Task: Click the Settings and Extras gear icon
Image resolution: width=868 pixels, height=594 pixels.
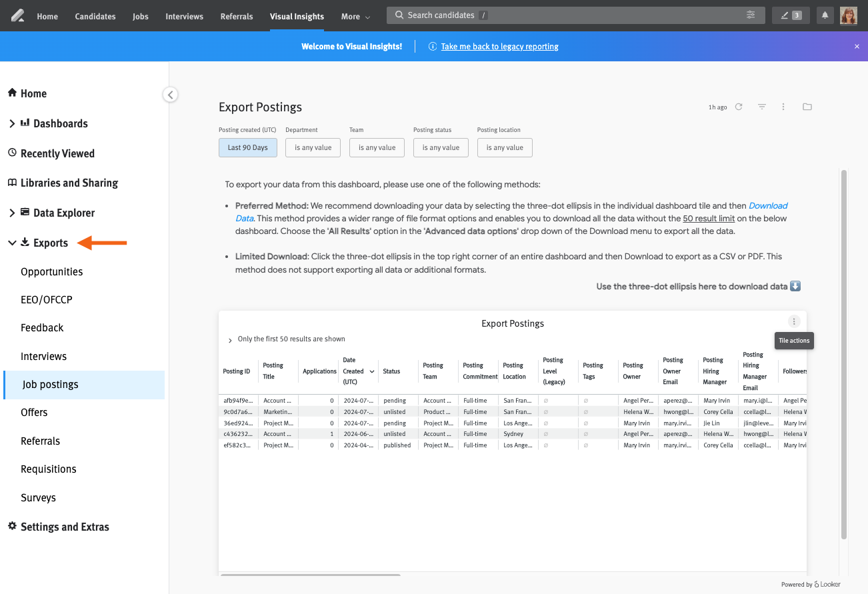Action: click(x=11, y=526)
